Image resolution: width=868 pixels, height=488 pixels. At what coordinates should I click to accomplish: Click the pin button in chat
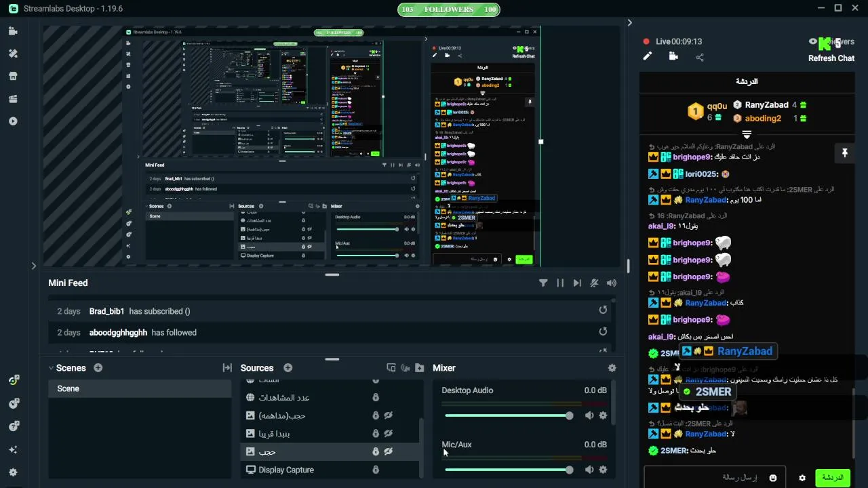click(845, 153)
